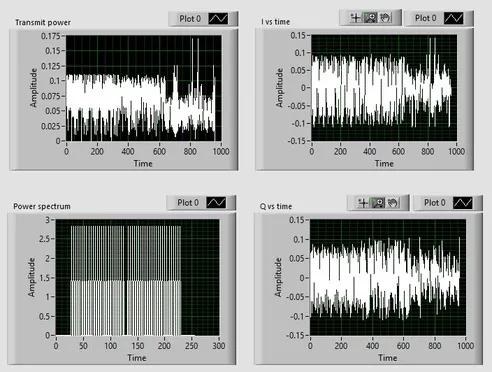The width and height of the screenshot is (492, 372).
Task: Click inside the Power spectrum plot area
Action: (137, 277)
